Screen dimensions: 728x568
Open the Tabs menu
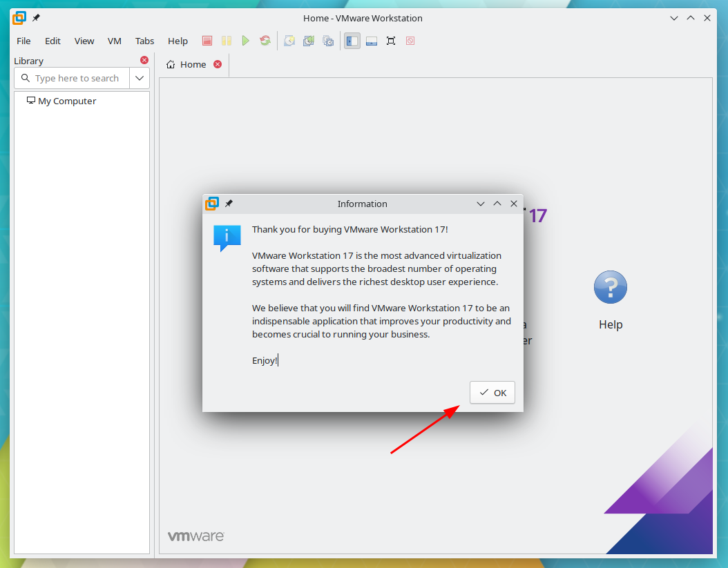coord(144,41)
